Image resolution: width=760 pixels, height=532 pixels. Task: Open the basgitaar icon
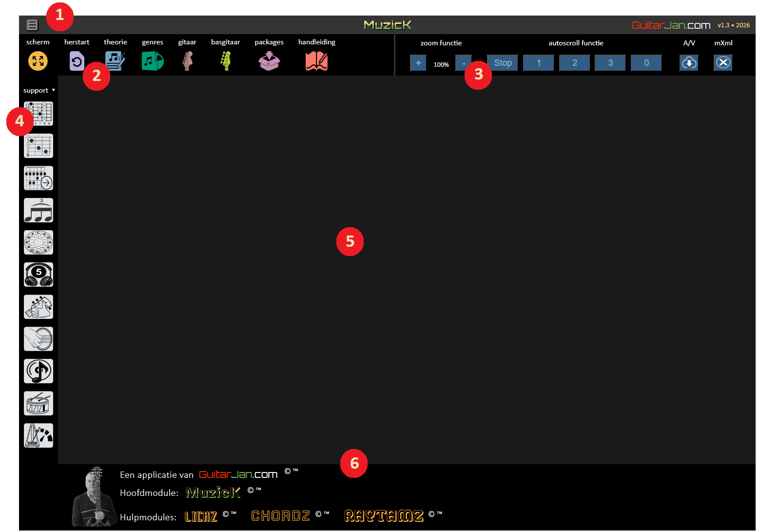coord(225,61)
